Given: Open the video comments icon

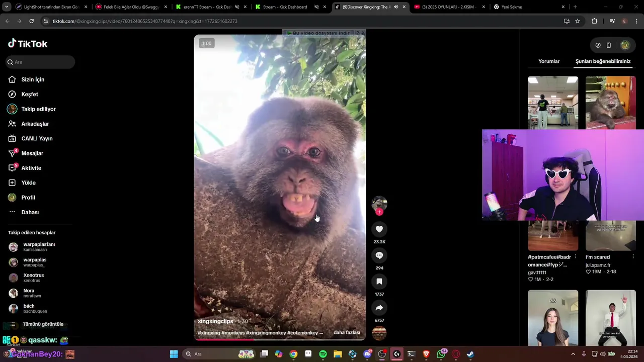Looking at the screenshot, I should 379,255.
